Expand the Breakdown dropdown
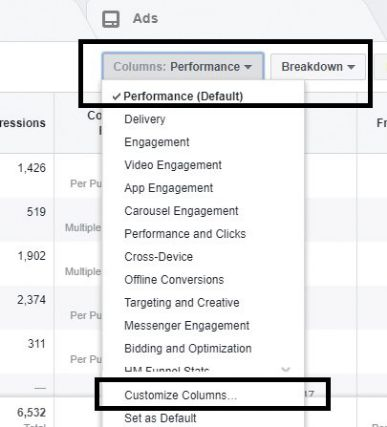 [x=318, y=67]
